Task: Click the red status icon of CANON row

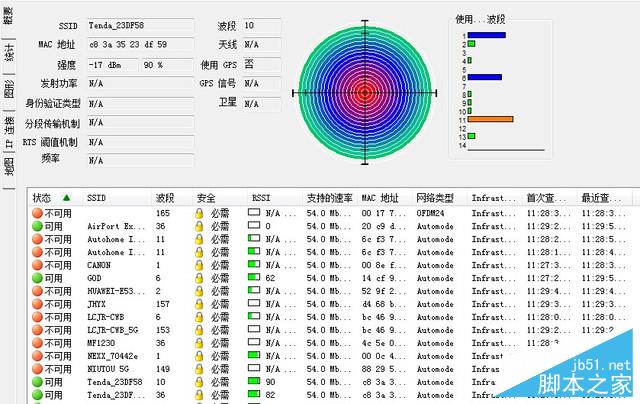Action: (38, 265)
